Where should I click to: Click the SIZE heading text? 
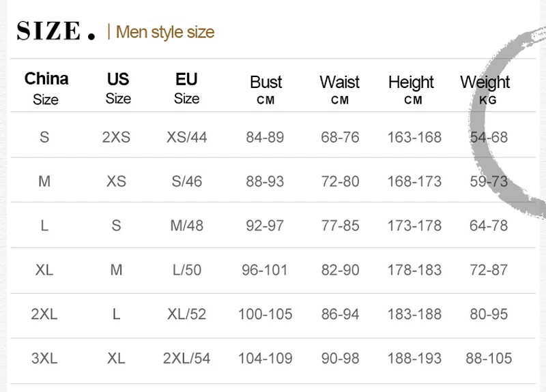(56, 31)
